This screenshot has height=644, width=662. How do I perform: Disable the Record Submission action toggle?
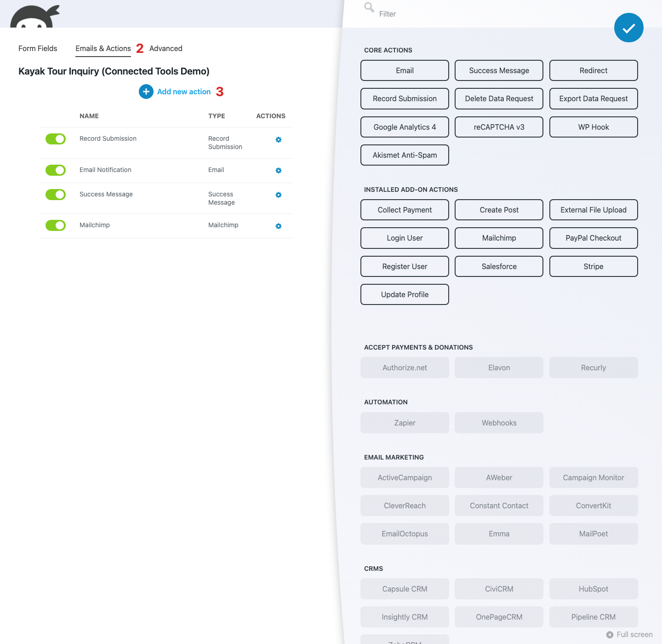pos(56,139)
